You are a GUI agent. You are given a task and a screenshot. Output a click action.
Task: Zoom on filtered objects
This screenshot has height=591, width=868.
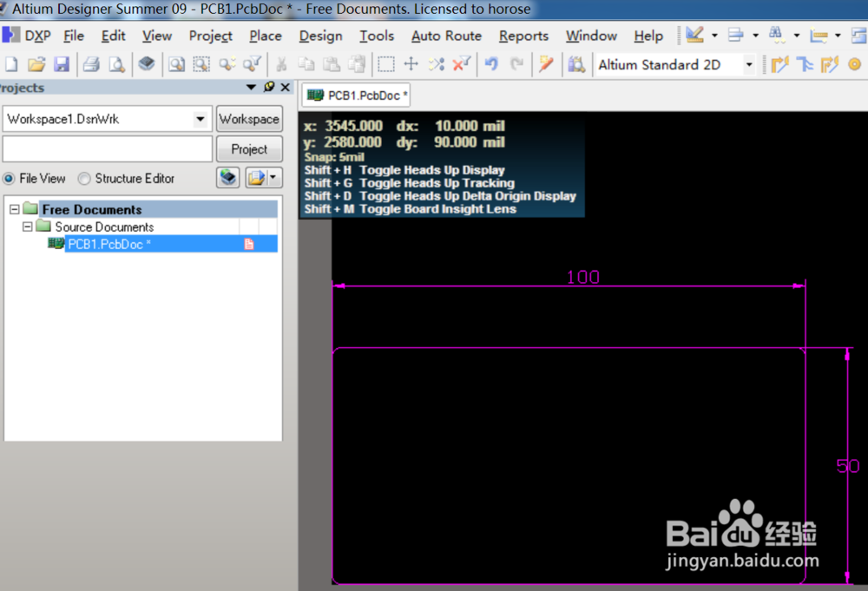click(x=252, y=65)
